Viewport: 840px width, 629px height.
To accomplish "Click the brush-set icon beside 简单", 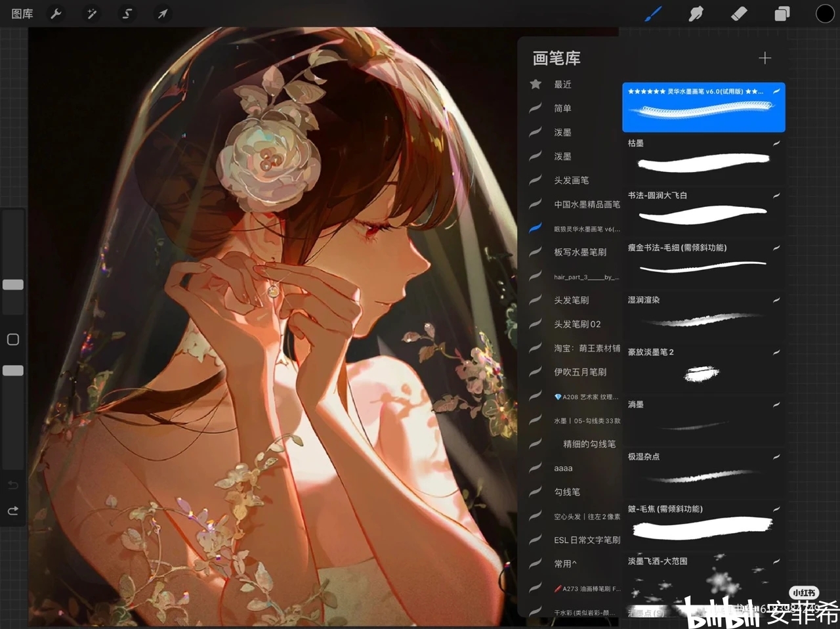I will [x=535, y=108].
